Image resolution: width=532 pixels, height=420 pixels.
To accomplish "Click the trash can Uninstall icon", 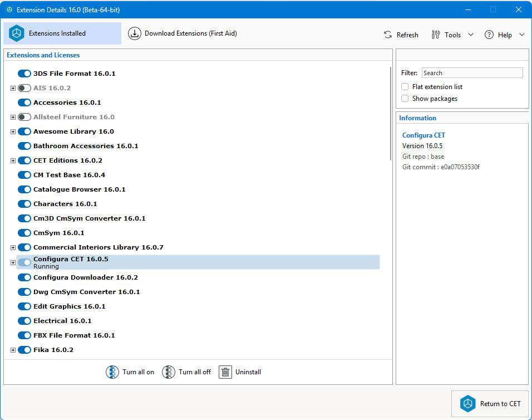I will coord(225,372).
